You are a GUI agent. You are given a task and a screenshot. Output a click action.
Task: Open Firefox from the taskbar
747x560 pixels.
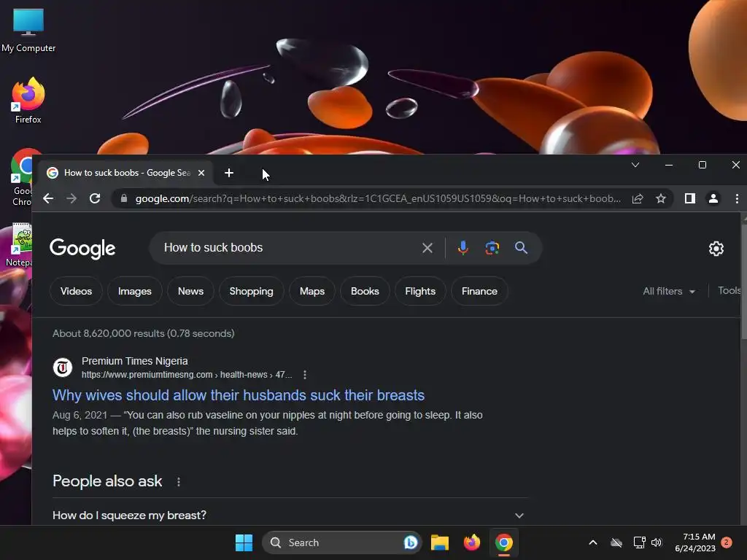472,542
